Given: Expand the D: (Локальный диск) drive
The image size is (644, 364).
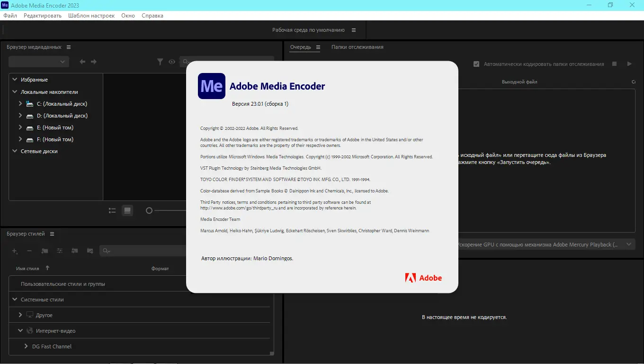Looking at the screenshot, I should (20, 116).
